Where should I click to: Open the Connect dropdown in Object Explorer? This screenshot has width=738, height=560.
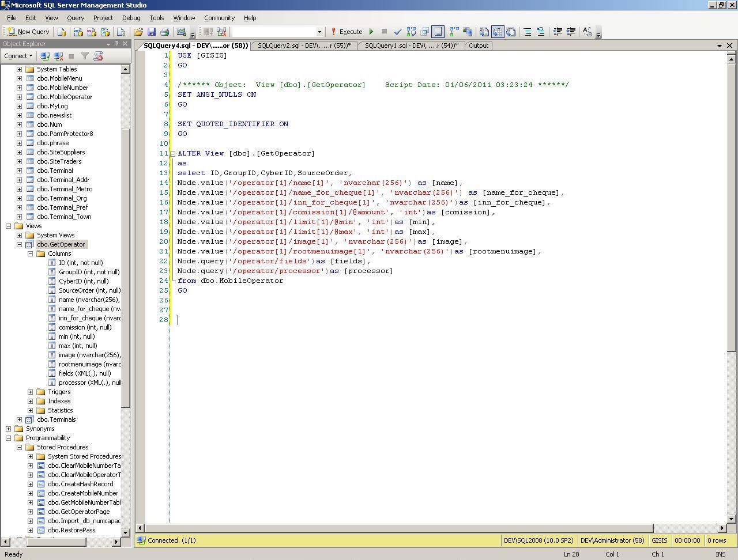[18, 56]
